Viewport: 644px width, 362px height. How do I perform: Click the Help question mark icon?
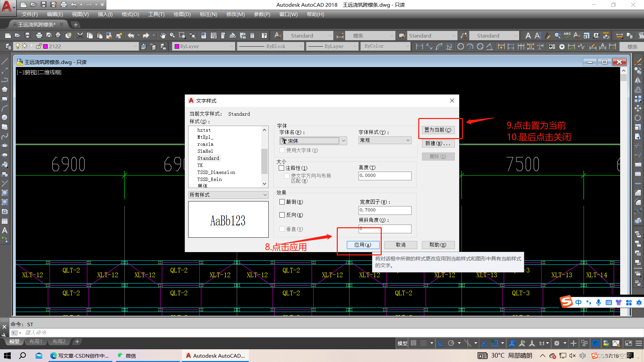[x=264, y=36]
